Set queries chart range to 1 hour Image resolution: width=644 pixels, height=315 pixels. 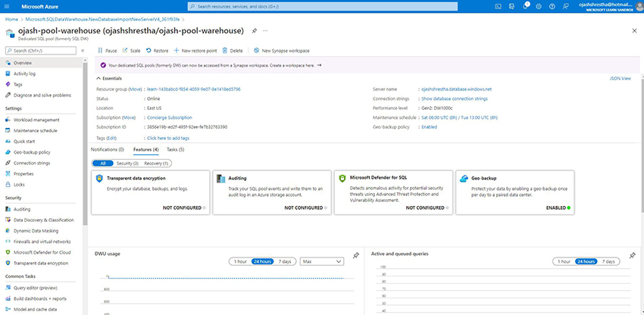[x=564, y=261]
